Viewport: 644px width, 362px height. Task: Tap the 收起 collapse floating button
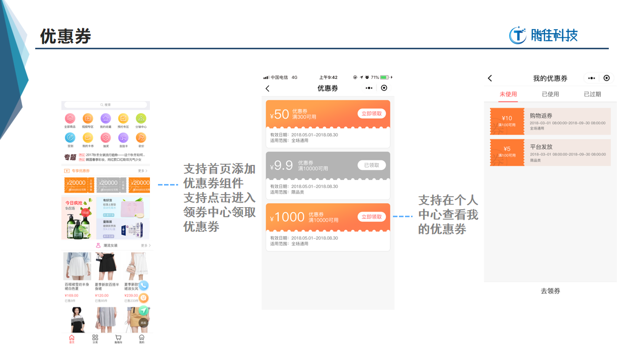pos(144,322)
